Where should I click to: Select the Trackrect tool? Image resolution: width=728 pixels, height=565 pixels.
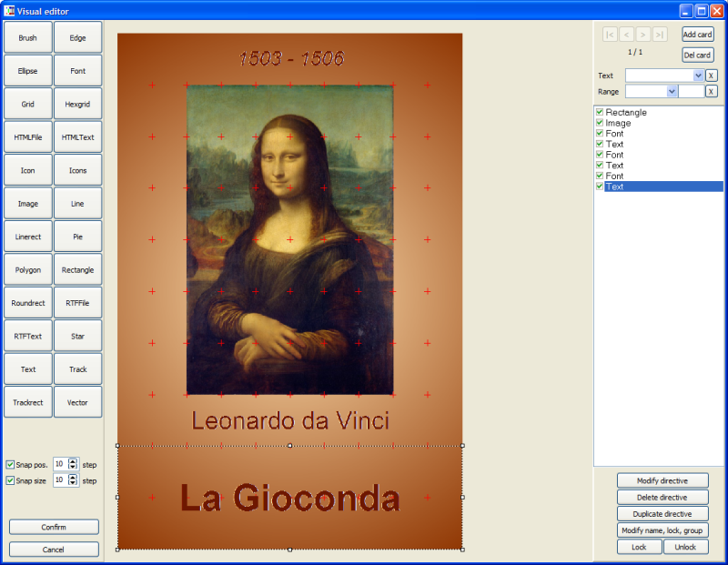click(x=28, y=402)
